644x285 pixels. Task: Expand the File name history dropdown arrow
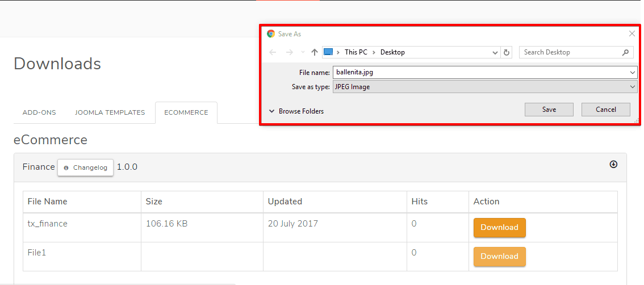pos(633,73)
